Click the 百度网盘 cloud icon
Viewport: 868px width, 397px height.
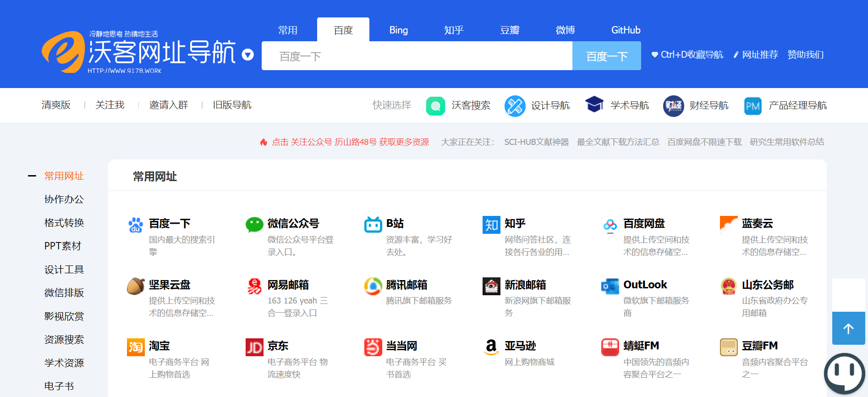point(610,225)
